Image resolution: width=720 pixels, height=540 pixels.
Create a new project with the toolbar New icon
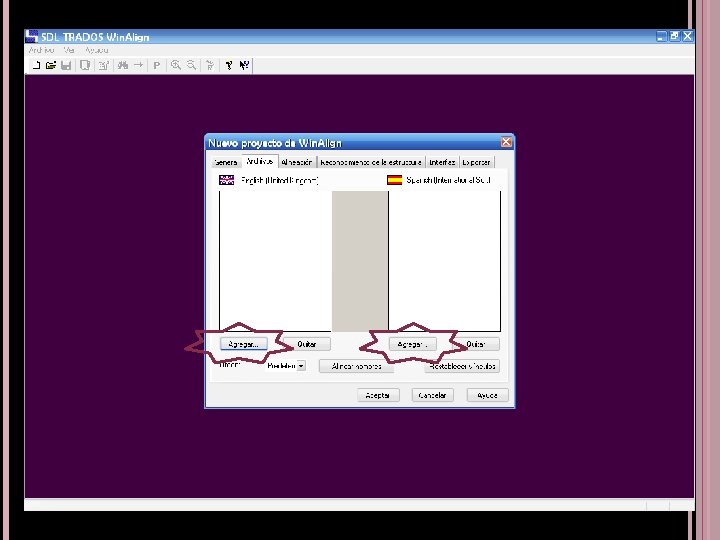pos(36,65)
